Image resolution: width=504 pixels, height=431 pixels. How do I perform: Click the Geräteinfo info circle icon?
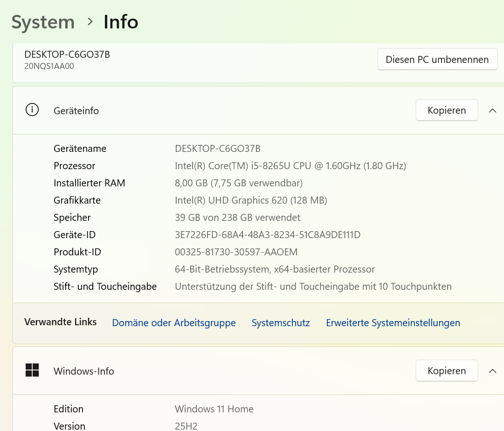coord(32,110)
